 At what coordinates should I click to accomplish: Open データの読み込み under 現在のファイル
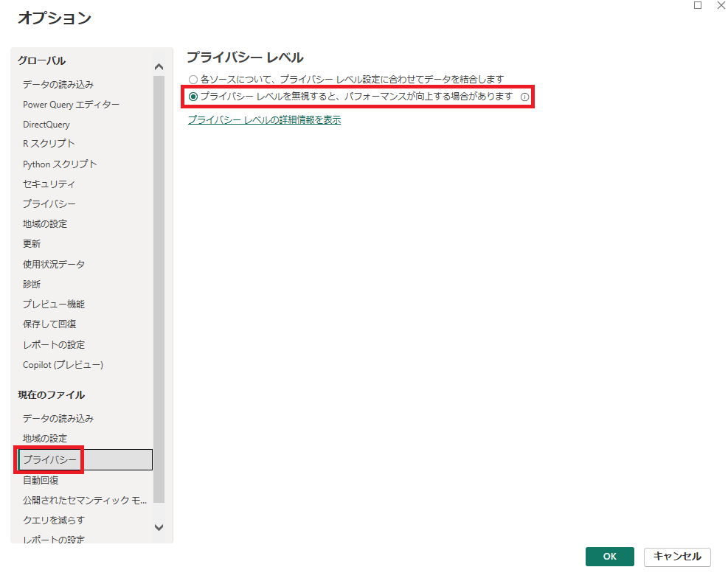click(58, 419)
